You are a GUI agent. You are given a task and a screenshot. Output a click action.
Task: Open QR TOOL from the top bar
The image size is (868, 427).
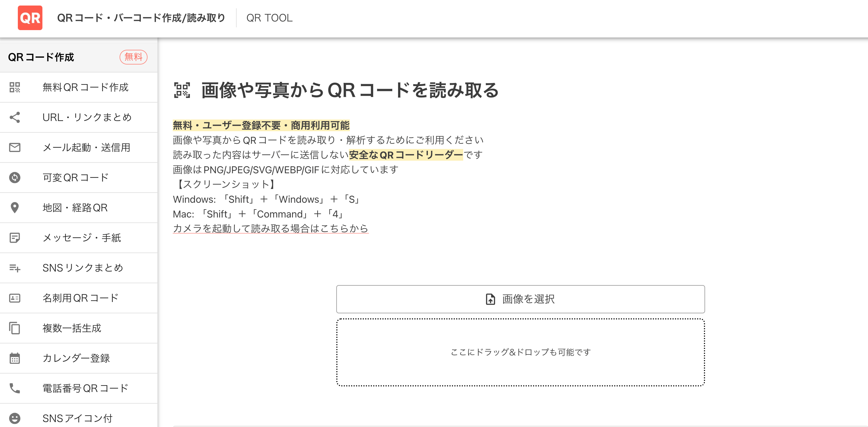pyautogui.click(x=270, y=18)
